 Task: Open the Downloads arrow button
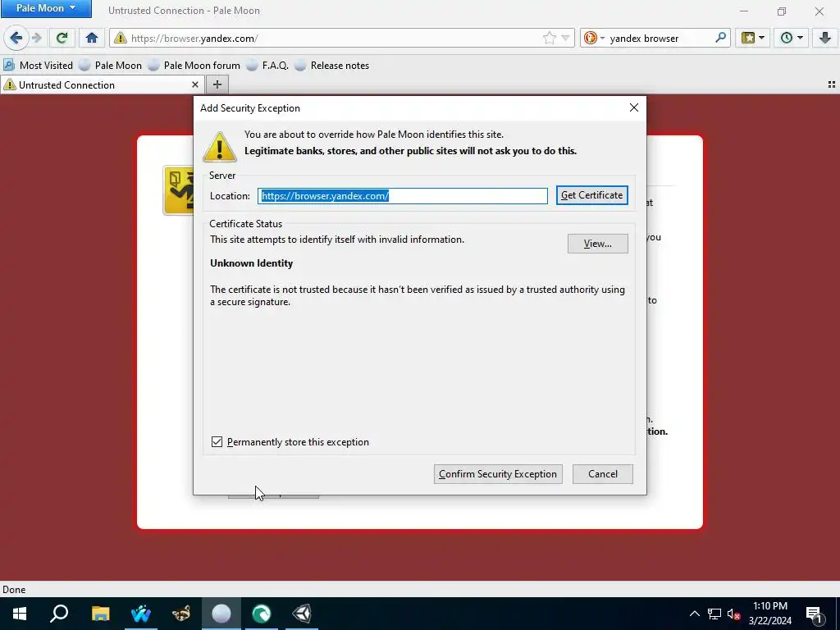(x=825, y=38)
